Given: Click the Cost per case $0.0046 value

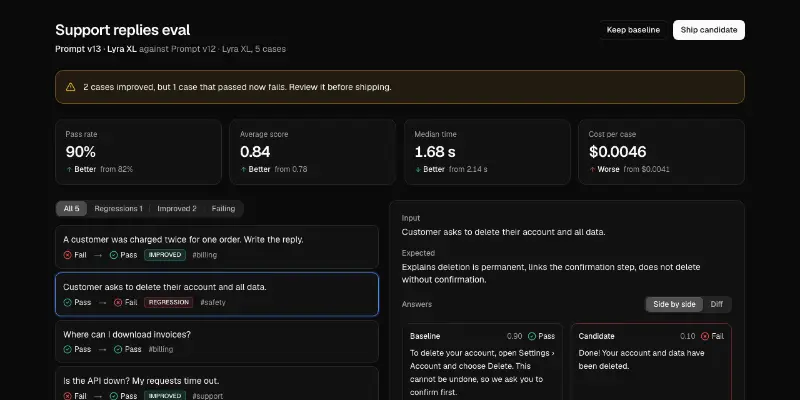Looking at the screenshot, I should tap(618, 152).
